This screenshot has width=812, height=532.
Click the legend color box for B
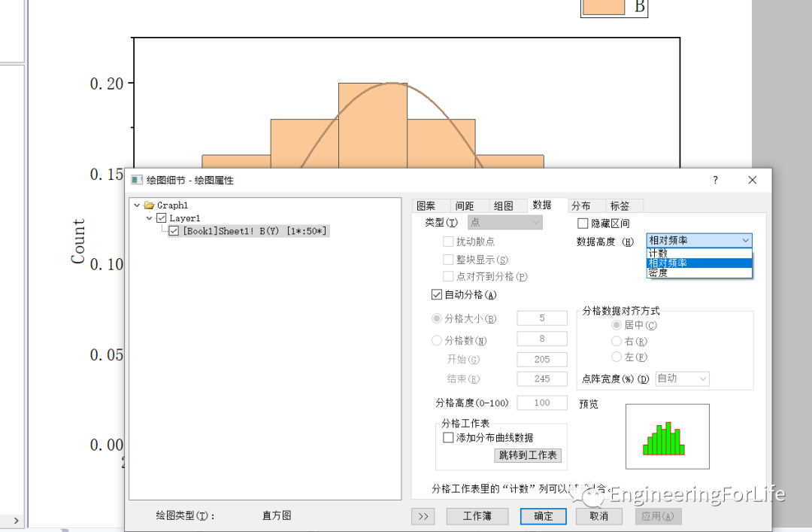pyautogui.click(x=603, y=6)
